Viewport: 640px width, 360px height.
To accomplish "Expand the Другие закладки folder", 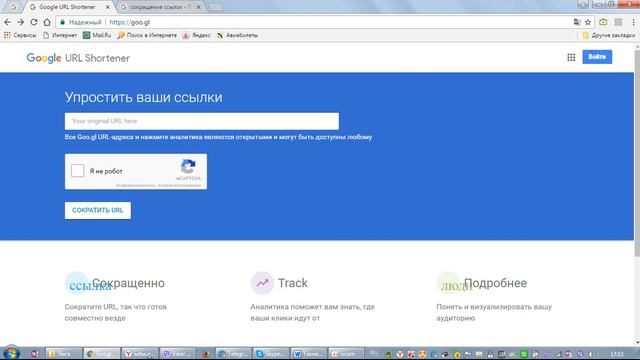I will click(x=609, y=36).
